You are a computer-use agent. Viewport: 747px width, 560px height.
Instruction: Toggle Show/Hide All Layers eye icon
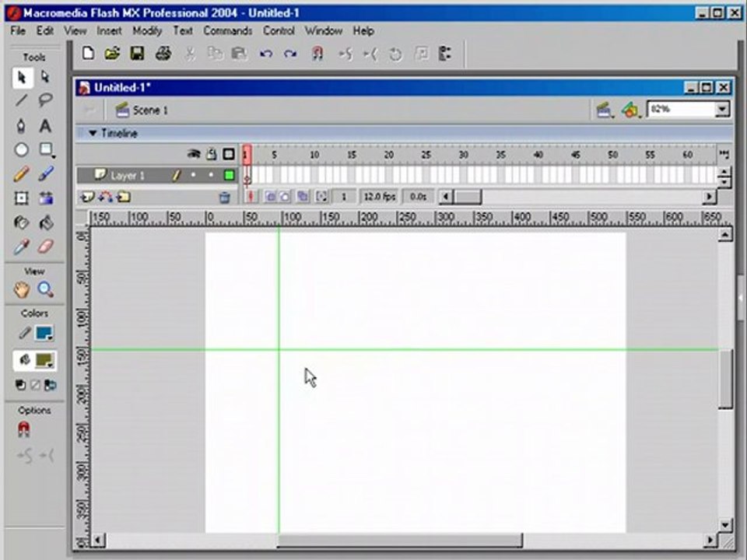194,154
